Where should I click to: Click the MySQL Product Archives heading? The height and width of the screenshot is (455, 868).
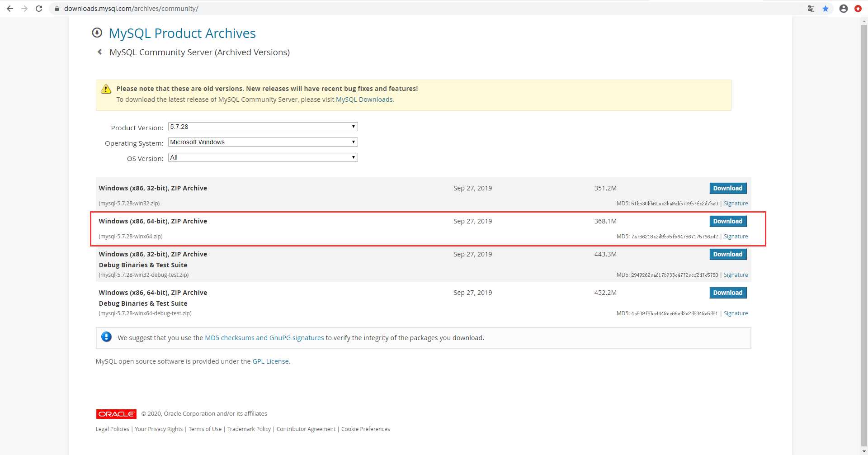[182, 33]
